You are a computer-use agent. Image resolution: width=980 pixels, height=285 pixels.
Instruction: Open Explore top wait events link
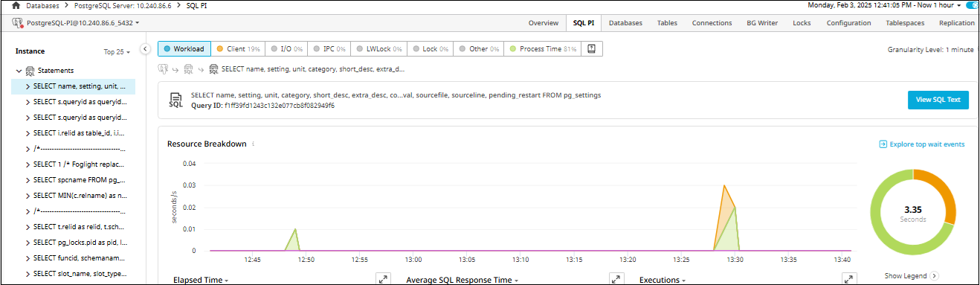(921, 144)
